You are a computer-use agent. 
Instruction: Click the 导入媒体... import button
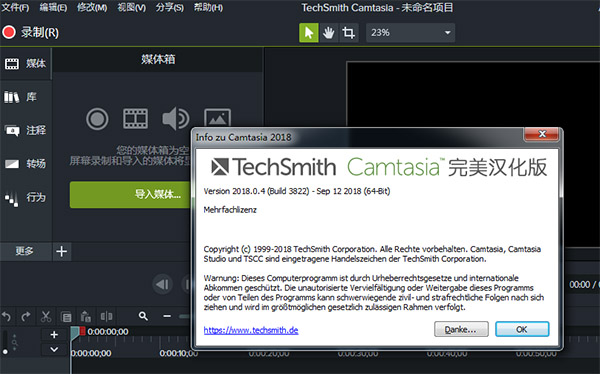coord(130,194)
